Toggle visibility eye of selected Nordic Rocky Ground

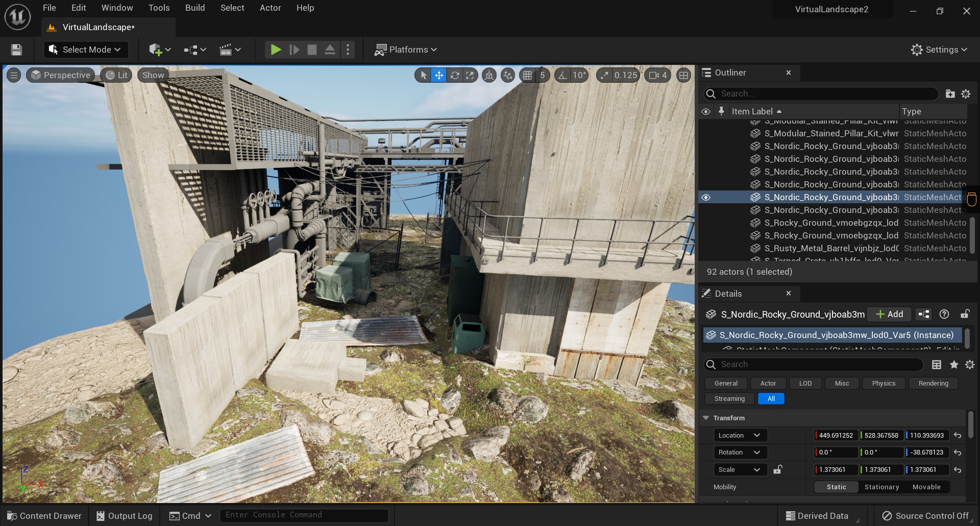pyautogui.click(x=706, y=198)
